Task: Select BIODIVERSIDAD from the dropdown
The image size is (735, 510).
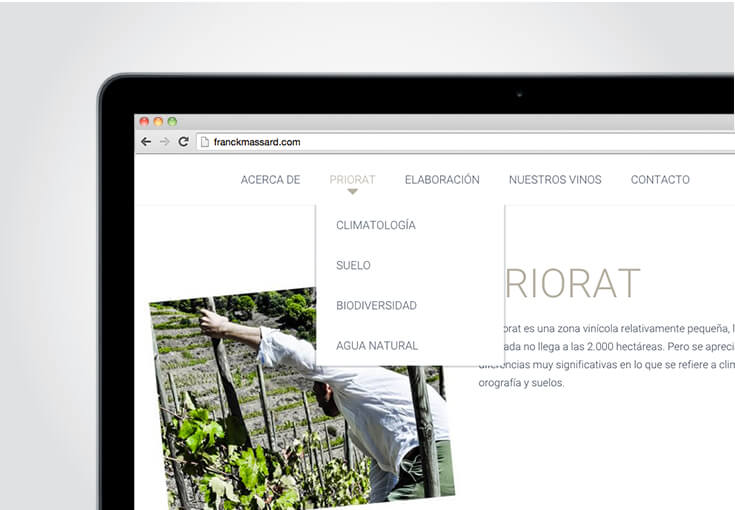Action: 376,306
